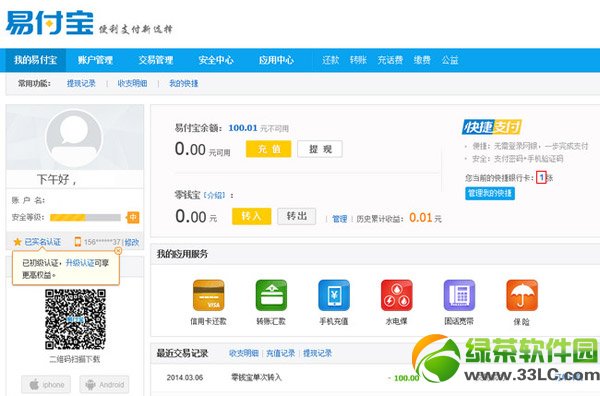Click the 2014.03.06 transaction date
600x396 pixels.
tap(184, 378)
